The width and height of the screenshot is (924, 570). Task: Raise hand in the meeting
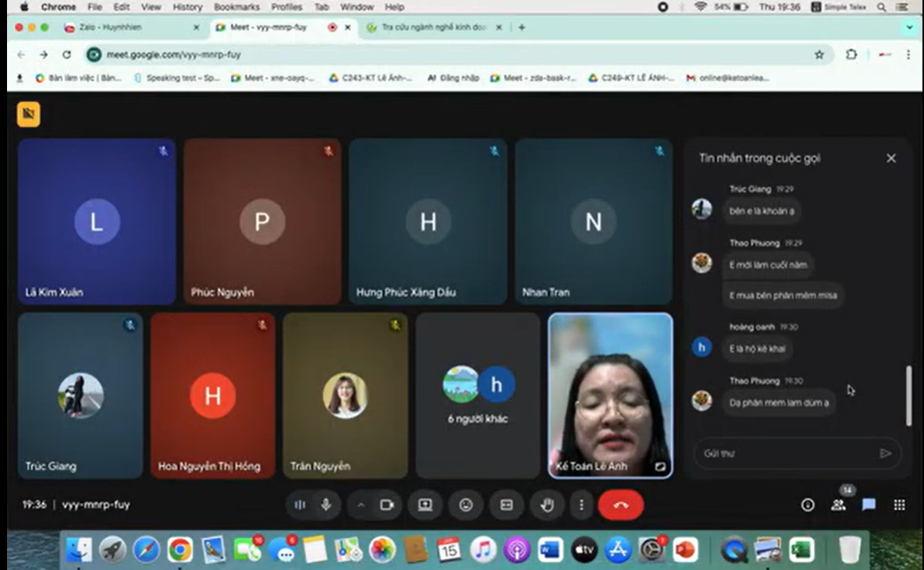point(547,505)
